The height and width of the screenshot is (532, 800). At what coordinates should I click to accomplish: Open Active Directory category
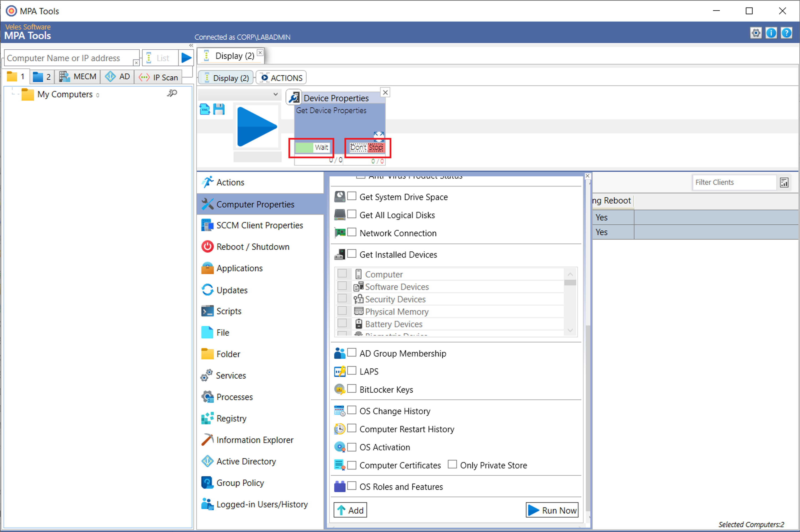pyautogui.click(x=260, y=461)
